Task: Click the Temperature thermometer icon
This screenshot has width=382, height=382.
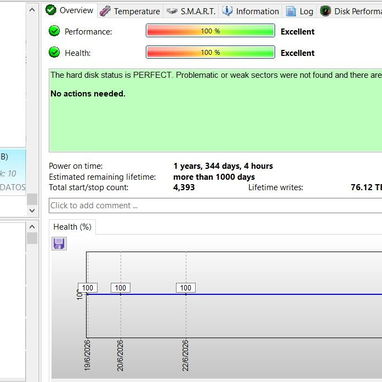Action: point(105,11)
